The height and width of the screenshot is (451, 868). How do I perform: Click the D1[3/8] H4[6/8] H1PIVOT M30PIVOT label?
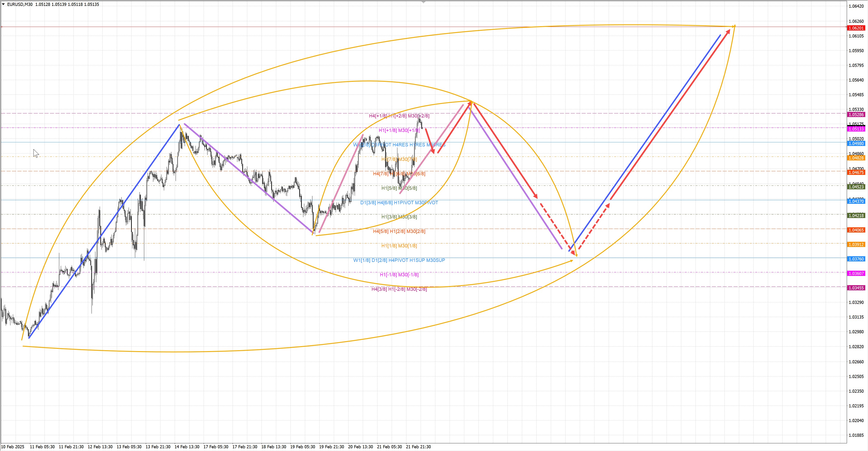click(399, 203)
